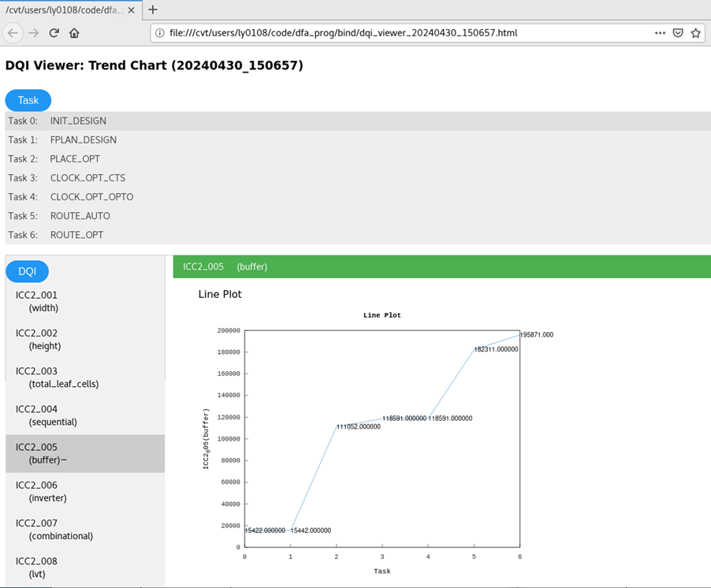
Task: Close the dqi_viewer browser tab
Action: coord(132,10)
